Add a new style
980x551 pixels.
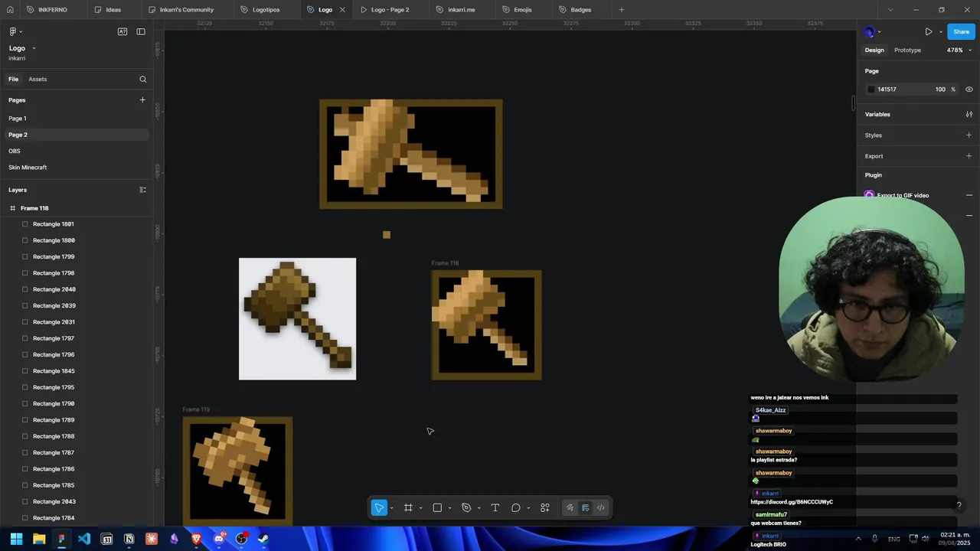click(x=969, y=135)
